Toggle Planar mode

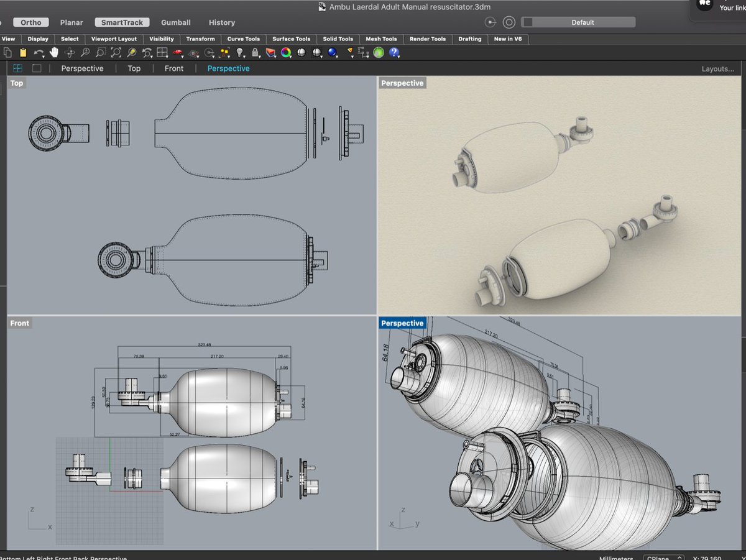71,22
